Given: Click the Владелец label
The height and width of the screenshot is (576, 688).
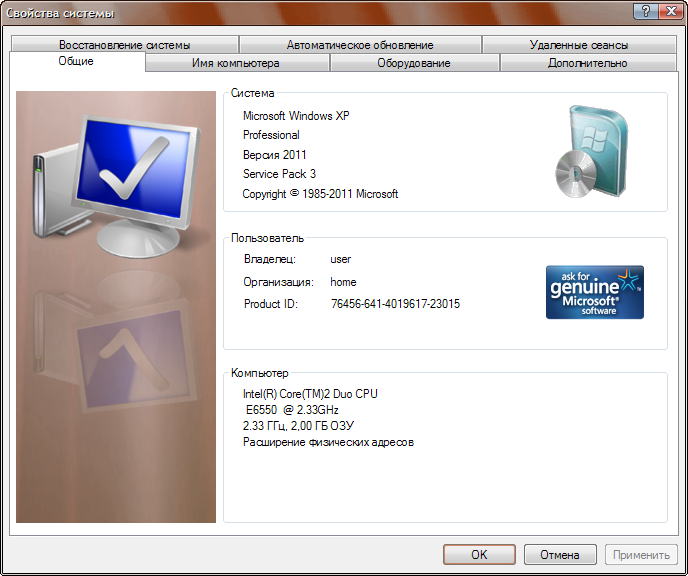Looking at the screenshot, I should 270,259.
